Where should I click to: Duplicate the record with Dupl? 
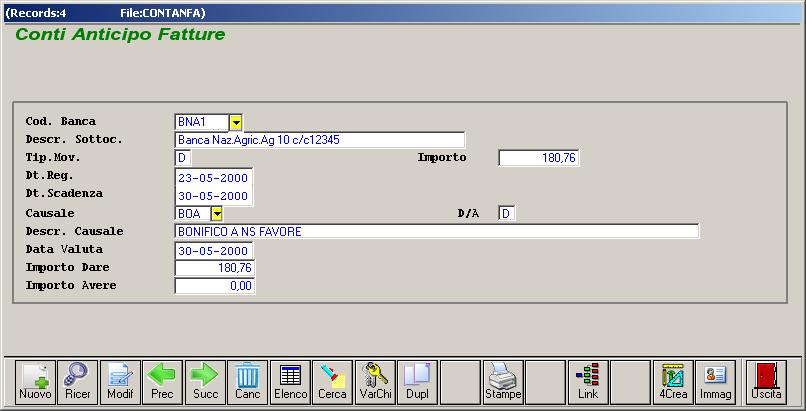(x=417, y=382)
